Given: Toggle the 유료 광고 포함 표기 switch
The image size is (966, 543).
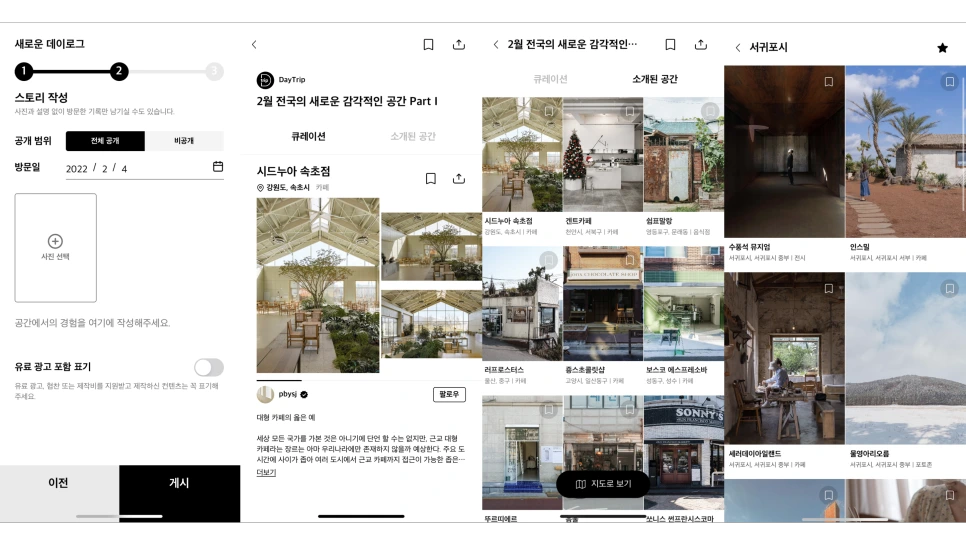Looking at the screenshot, I should pos(209,367).
